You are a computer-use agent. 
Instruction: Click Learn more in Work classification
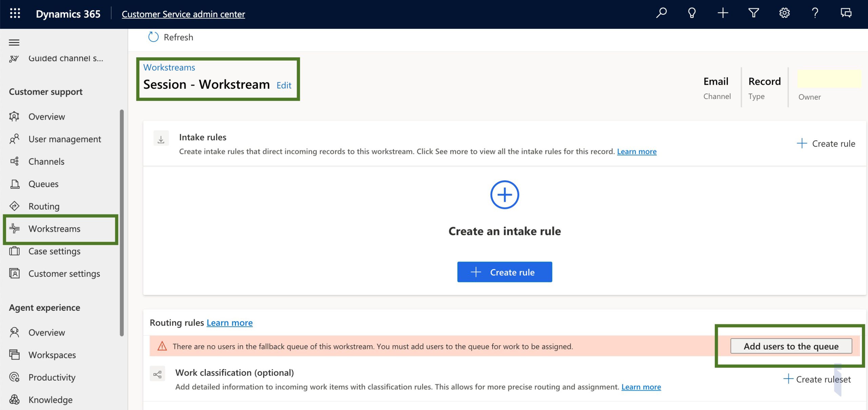click(641, 387)
